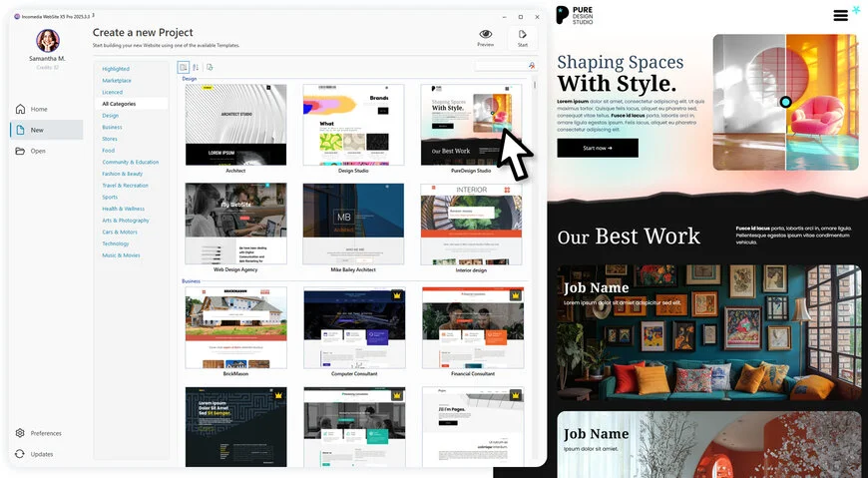Screen dimensions: 868x478
Task: Click the Start now button in preview
Action: [598, 148]
